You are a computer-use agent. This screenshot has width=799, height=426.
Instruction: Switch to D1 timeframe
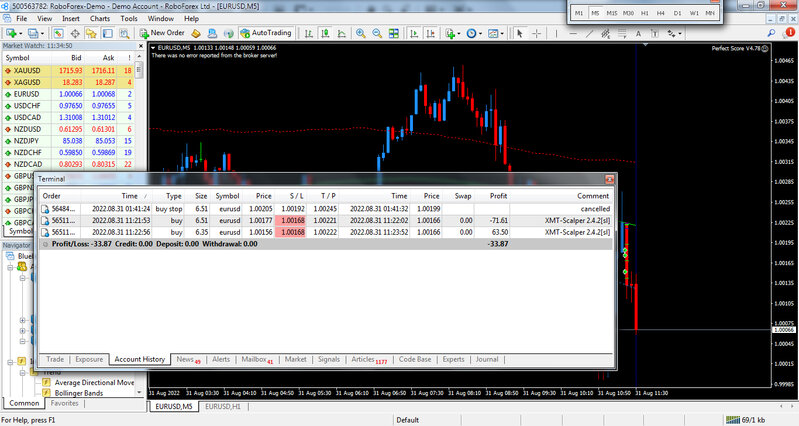click(x=677, y=13)
